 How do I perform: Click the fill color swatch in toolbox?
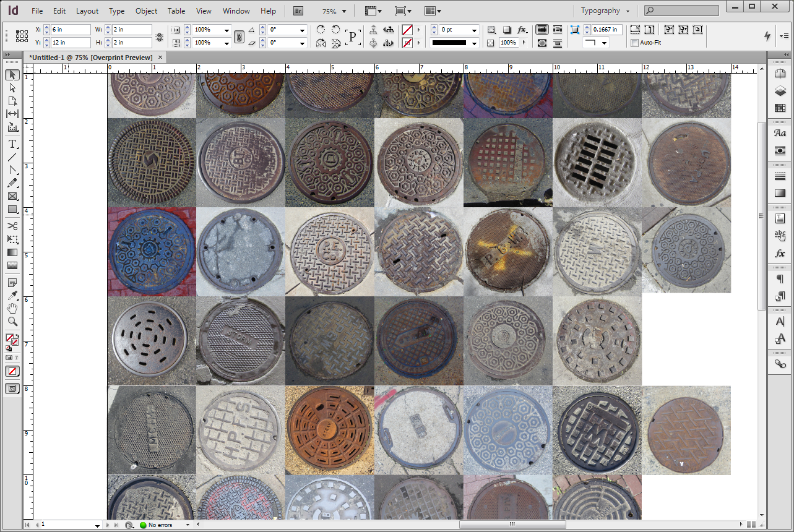[11, 338]
